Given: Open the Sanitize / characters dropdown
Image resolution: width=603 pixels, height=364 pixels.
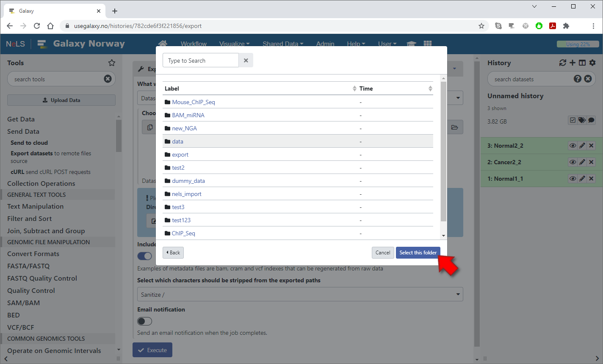Looking at the screenshot, I should tap(300, 295).
